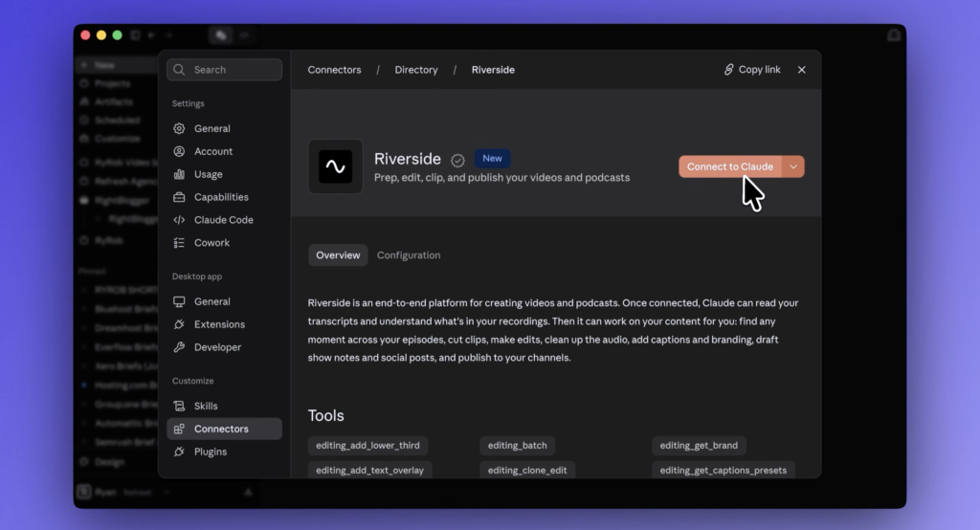Viewport: 980px width, 530px height.
Task: Open the Skills section
Action: (224, 406)
